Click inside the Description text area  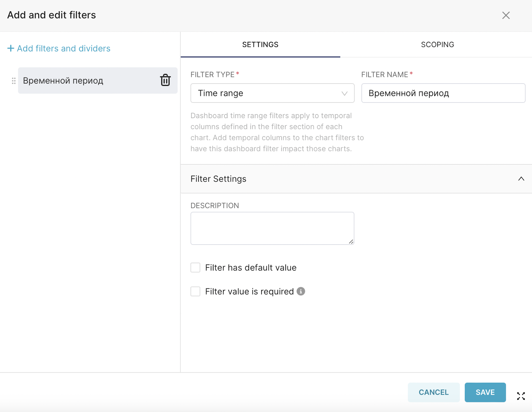click(272, 228)
